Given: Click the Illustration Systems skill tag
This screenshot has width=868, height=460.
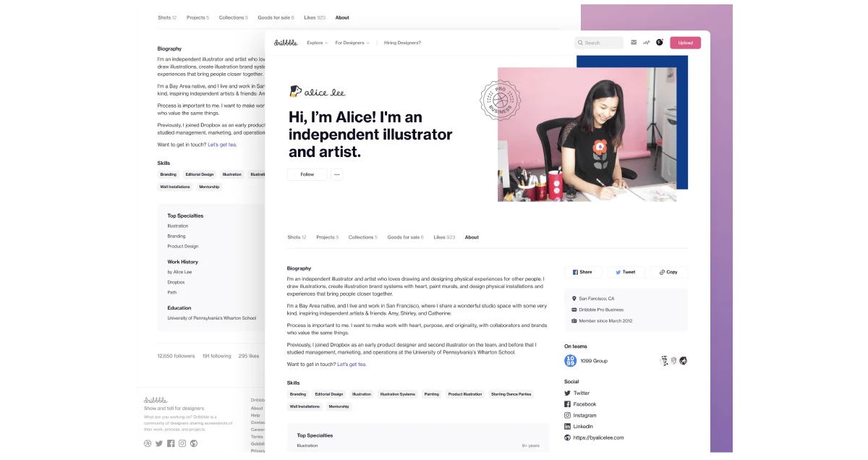Looking at the screenshot, I should coord(398,394).
